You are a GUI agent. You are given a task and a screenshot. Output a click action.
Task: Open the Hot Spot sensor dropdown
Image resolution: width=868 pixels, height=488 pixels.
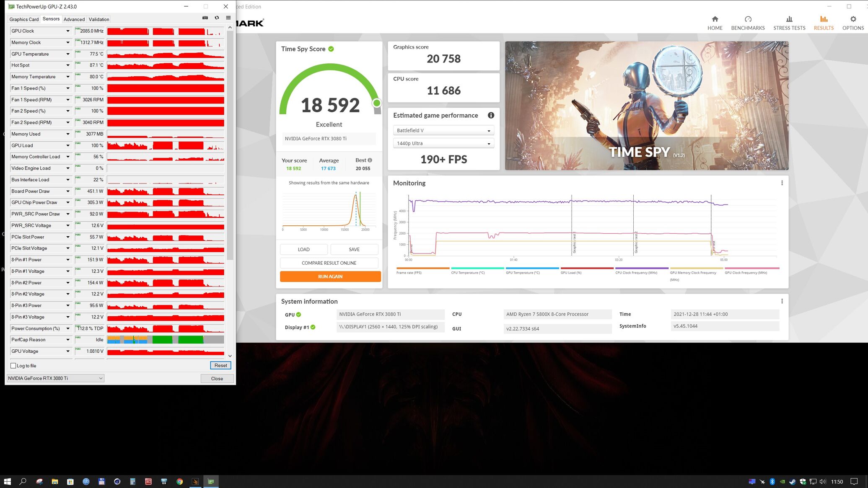coord(67,65)
